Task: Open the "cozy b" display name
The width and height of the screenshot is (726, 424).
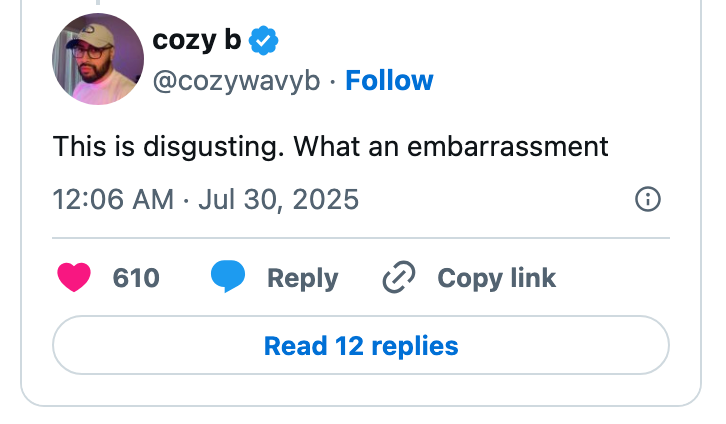Action: tap(198, 42)
